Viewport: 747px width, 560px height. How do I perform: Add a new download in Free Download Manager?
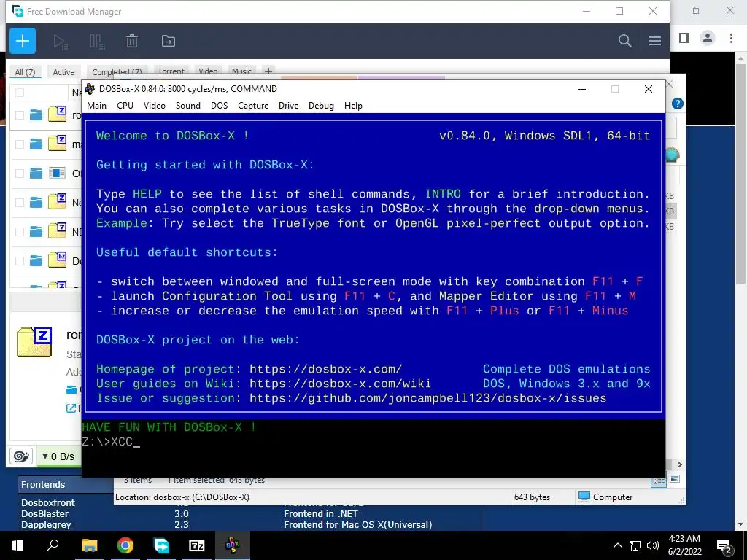tap(23, 41)
